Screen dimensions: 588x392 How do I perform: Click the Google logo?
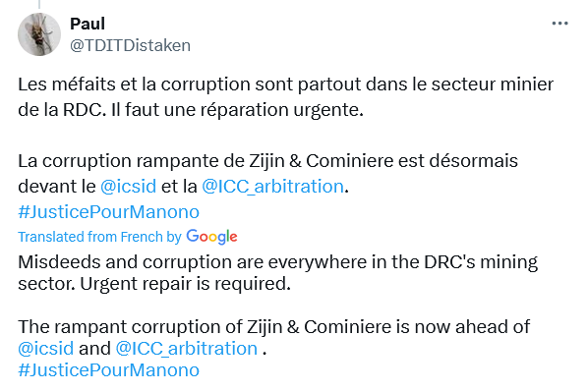pyautogui.click(x=211, y=237)
